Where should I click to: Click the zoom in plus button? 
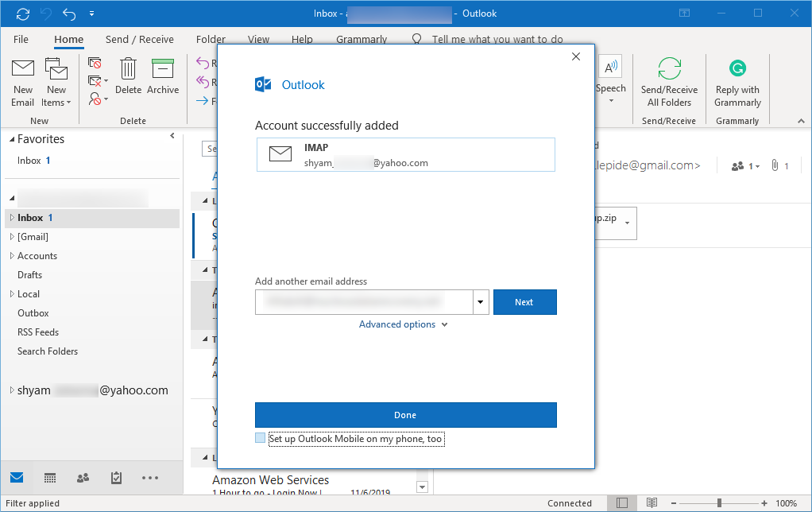tap(764, 502)
